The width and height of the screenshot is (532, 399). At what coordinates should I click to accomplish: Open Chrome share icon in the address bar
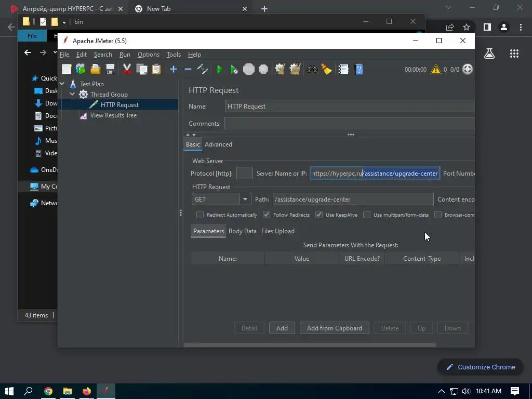(x=450, y=27)
